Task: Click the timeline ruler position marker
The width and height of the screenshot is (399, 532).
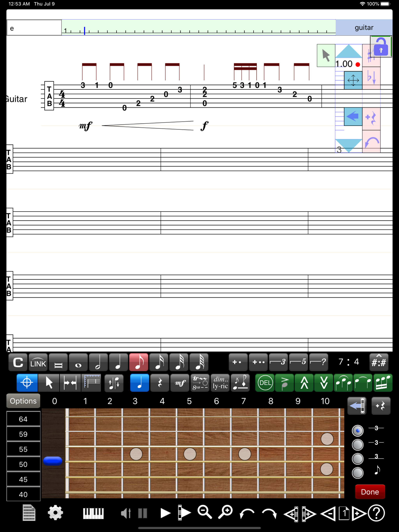Action: click(85, 31)
